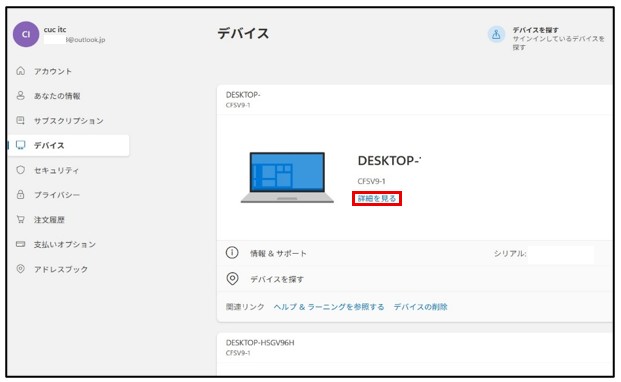Open the ヘルプ & ラーニングを参照する link
Screen dimensions: 621x382
coord(329,307)
